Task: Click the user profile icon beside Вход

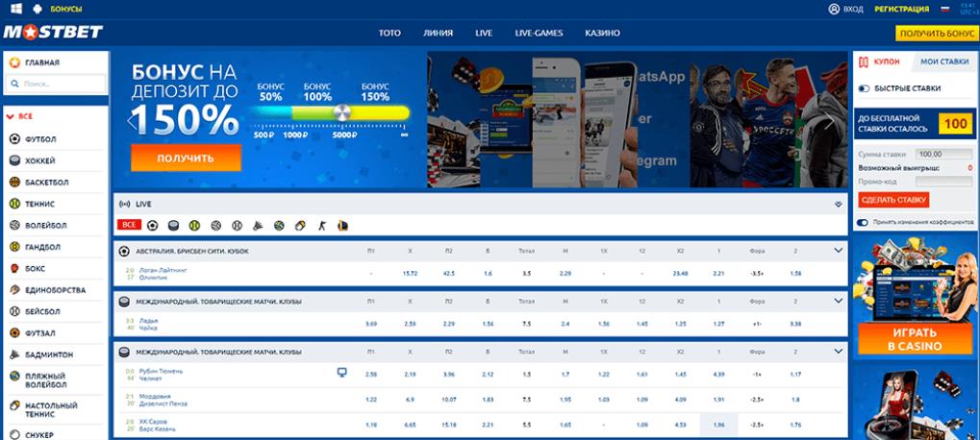Action: point(833,9)
